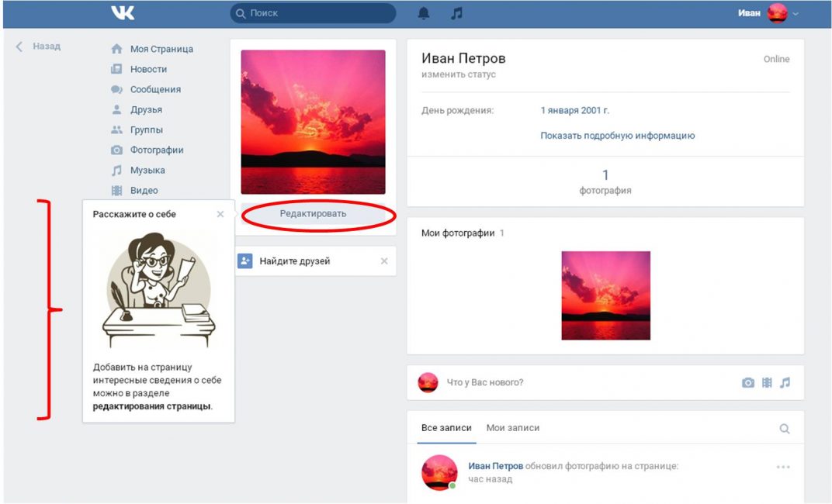
Task: Open notifications bell icon
Action: click(x=424, y=13)
